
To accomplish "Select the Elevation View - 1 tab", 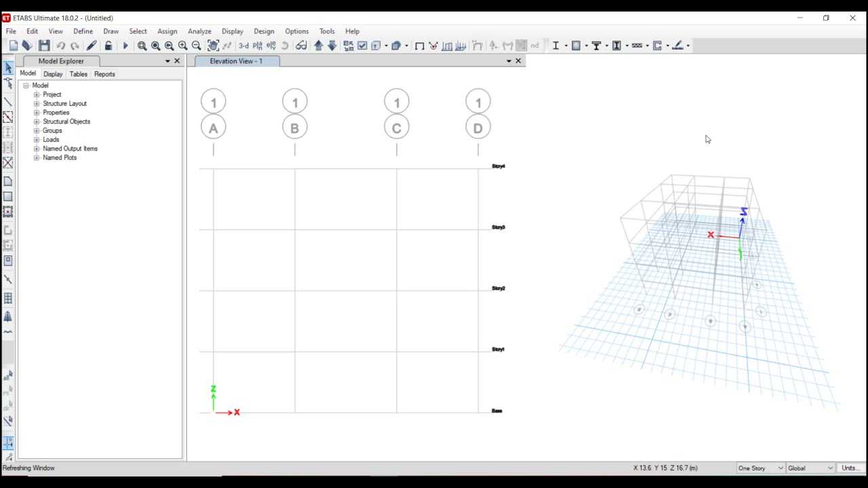I will [236, 61].
